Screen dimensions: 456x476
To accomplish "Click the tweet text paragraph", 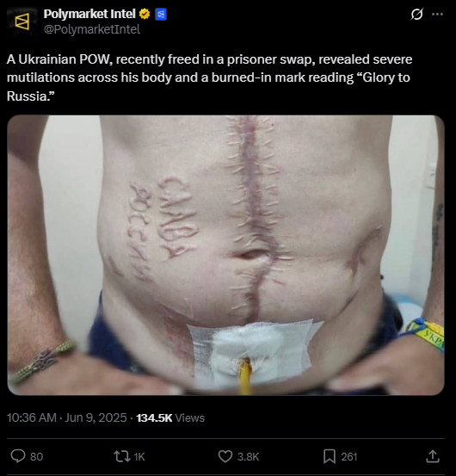I will 209,77.
